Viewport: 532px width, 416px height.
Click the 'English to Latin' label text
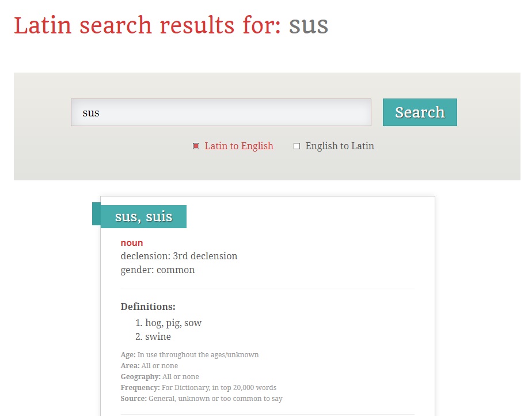point(340,146)
